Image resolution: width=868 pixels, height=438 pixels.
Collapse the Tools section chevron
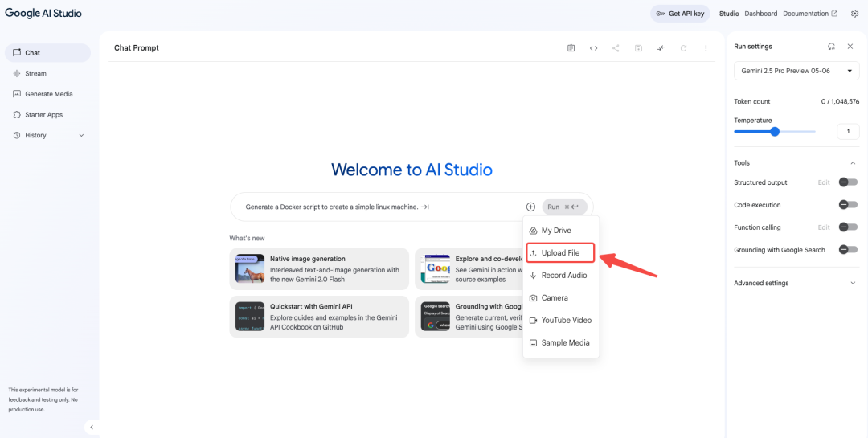(853, 163)
